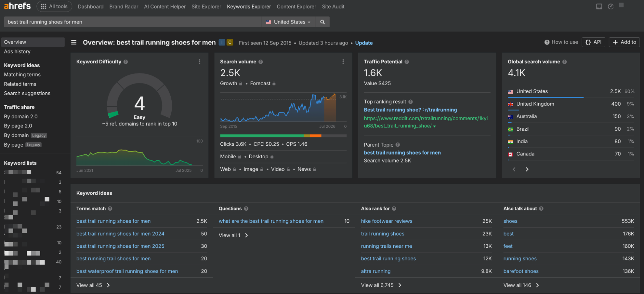Open Dashboard from top navigation

coord(91,6)
